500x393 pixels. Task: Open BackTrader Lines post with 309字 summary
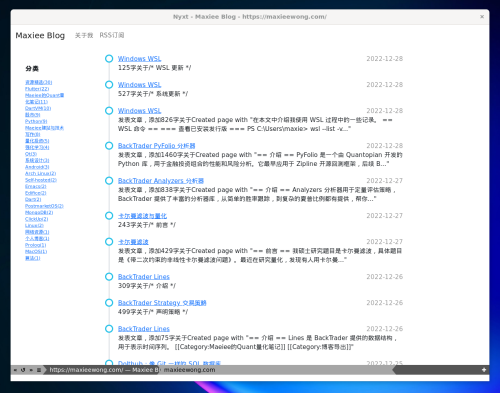click(x=144, y=277)
